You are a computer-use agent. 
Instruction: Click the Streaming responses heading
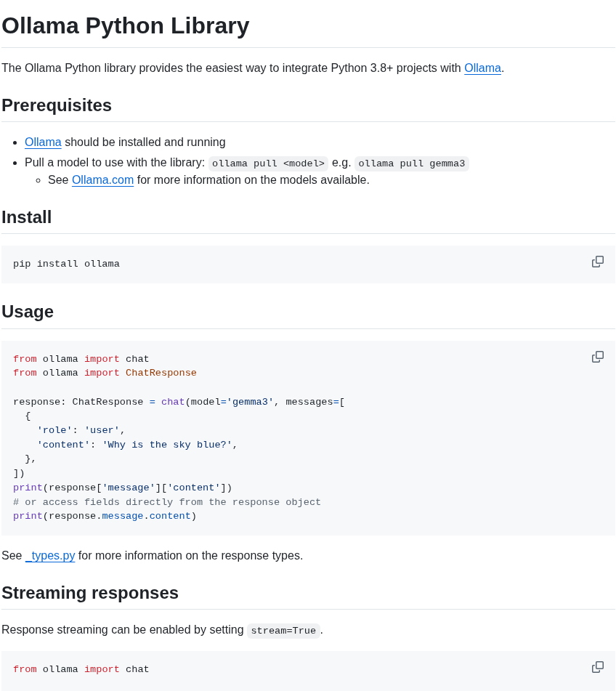pos(90,593)
